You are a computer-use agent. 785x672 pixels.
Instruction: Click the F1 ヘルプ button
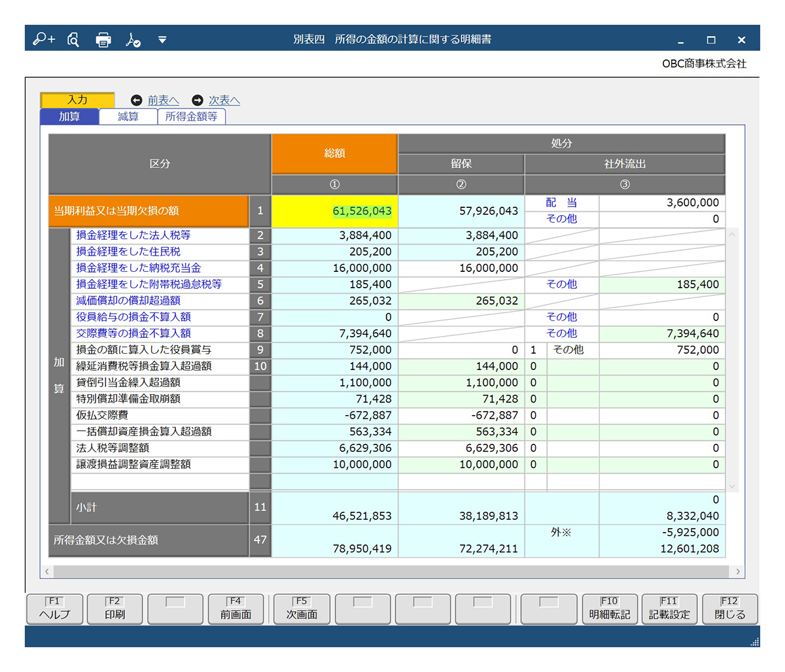(54, 609)
